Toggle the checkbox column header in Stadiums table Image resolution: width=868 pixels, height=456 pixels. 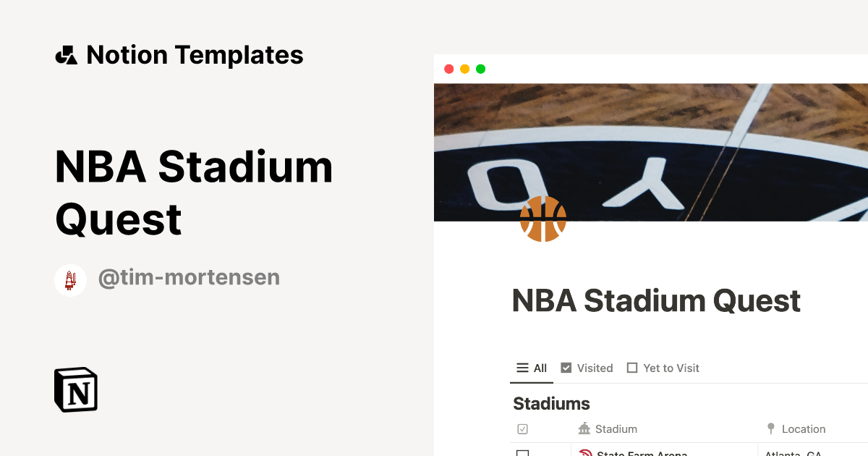click(x=522, y=428)
